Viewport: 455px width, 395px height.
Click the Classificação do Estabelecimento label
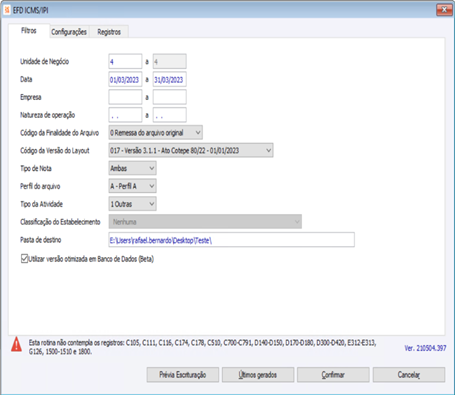(60, 222)
